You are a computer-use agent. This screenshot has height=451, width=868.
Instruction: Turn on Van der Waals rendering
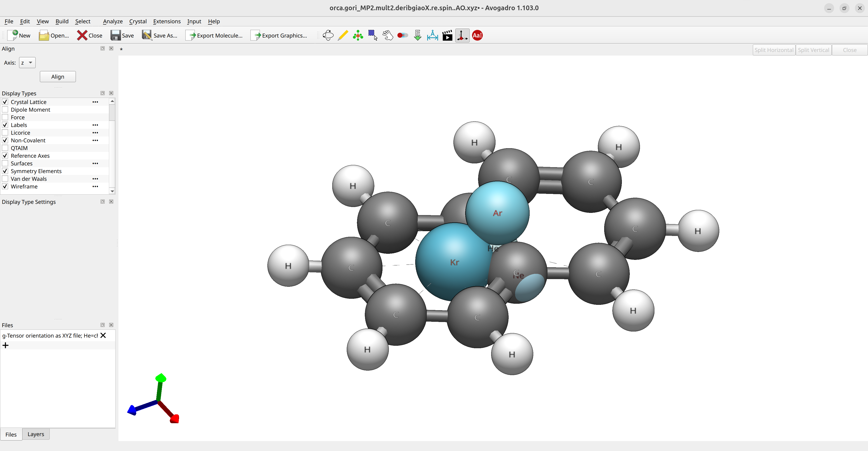(x=5, y=179)
